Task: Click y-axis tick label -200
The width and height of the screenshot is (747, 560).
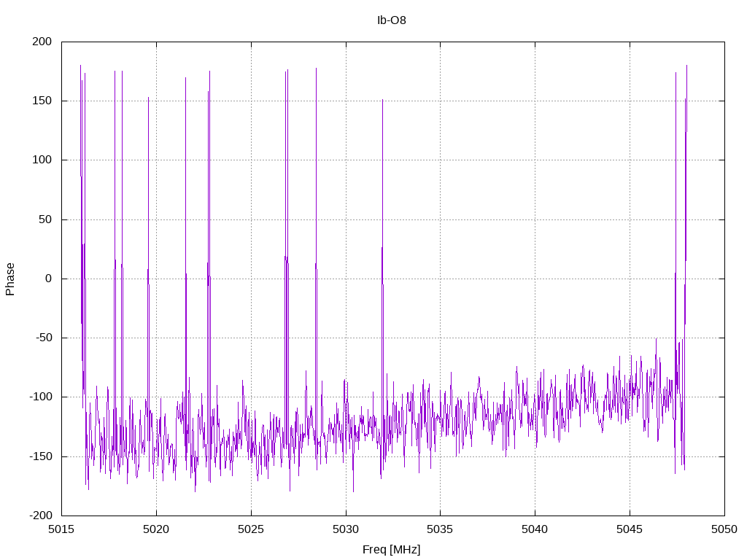Action: coord(41,516)
